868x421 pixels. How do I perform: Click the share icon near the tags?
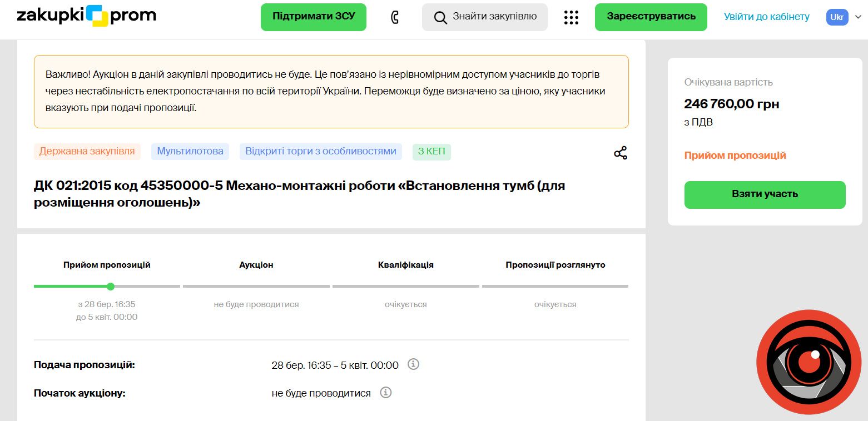620,153
